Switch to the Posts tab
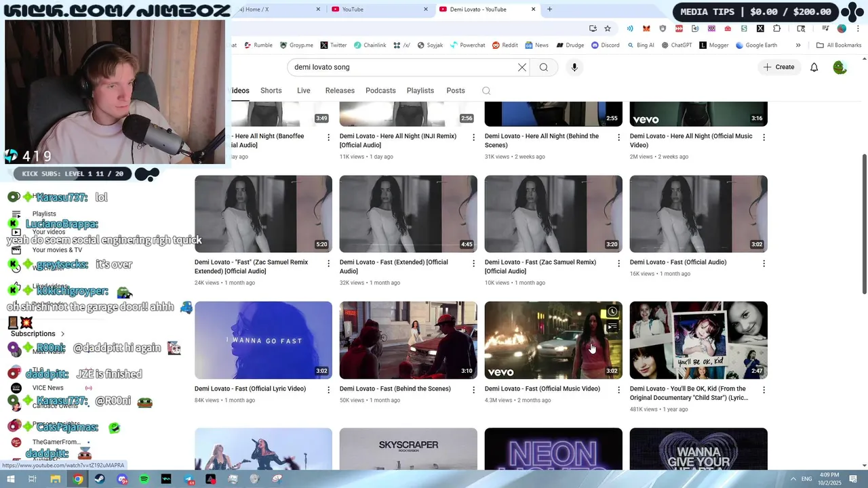 tap(456, 91)
